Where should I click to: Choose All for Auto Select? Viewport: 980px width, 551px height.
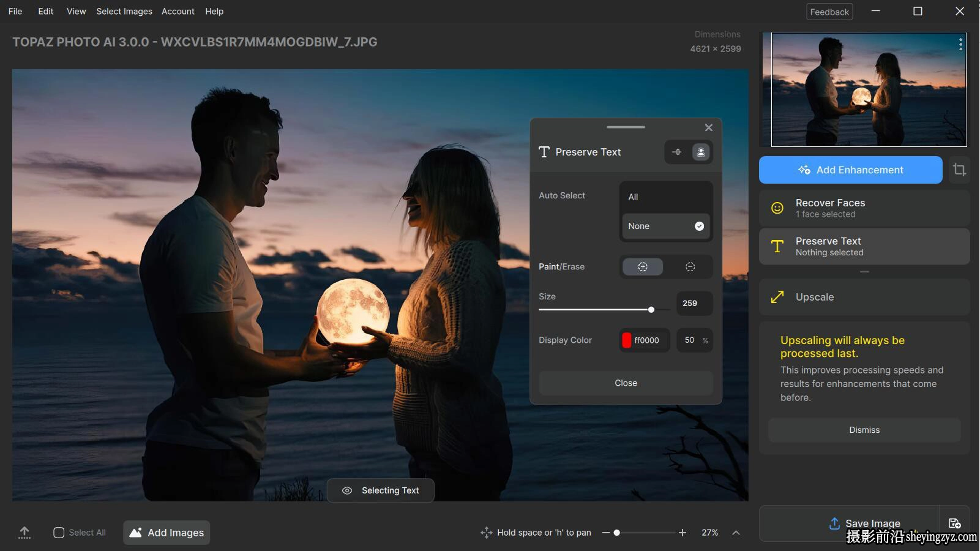(665, 197)
